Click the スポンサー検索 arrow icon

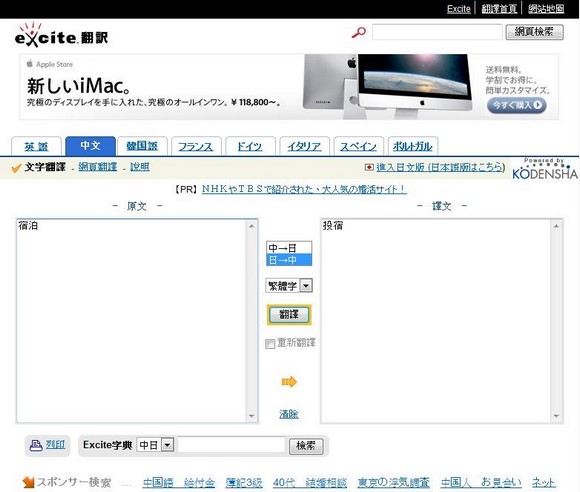[x=28, y=482]
